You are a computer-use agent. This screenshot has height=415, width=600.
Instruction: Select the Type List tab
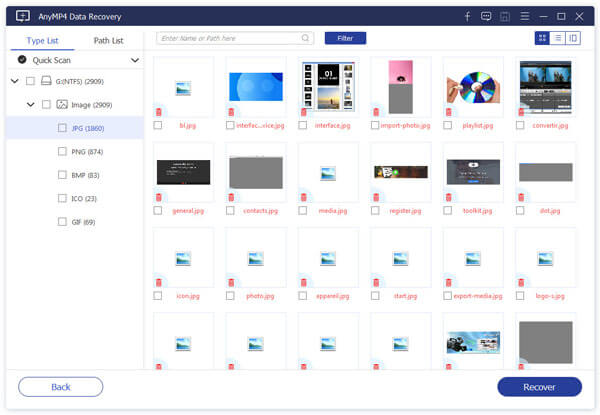tap(41, 40)
